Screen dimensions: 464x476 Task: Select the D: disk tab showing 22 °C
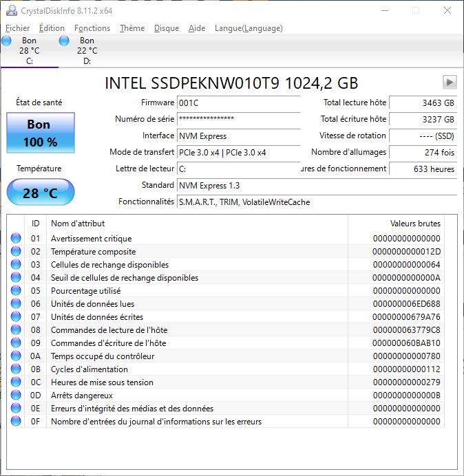(x=87, y=51)
